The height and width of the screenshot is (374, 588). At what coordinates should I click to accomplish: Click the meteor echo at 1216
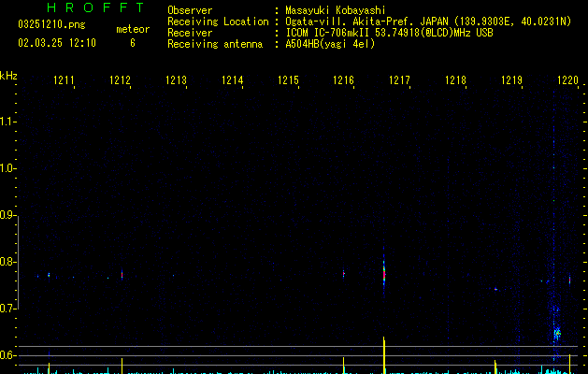343,274
